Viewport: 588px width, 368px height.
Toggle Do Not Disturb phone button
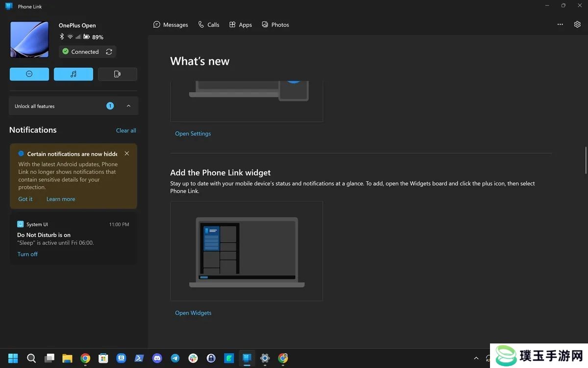point(29,74)
